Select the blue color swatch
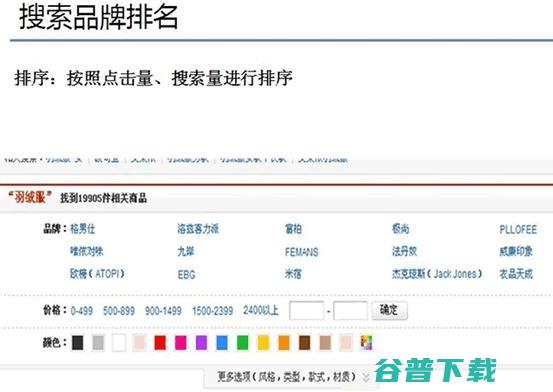553x392 pixels. (x=222, y=343)
